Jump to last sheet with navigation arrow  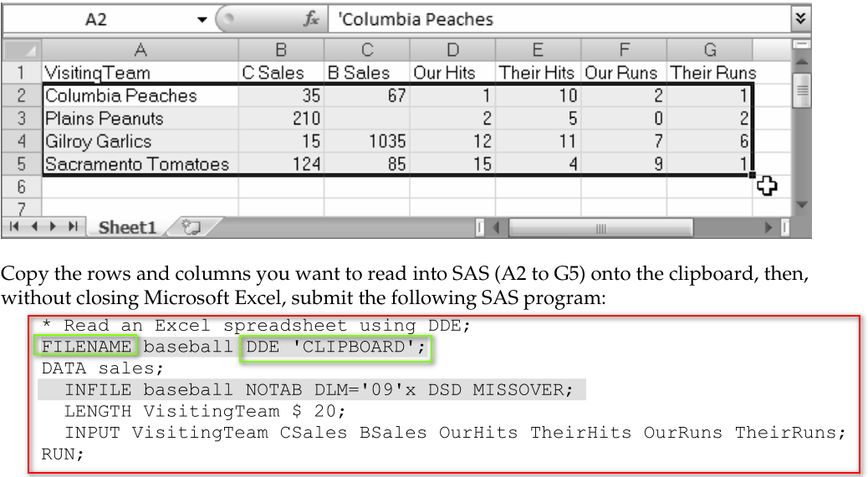(x=74, y=226)
